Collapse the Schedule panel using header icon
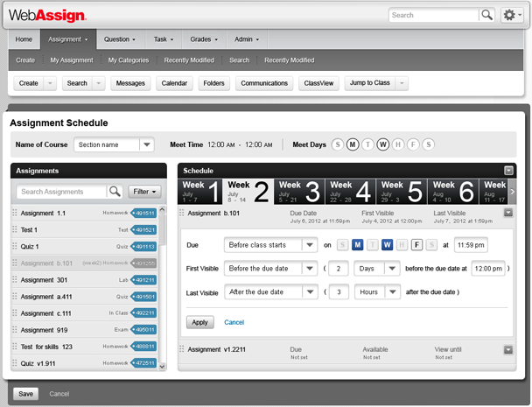This screenshot has width=532, height=407. point(508,171)
